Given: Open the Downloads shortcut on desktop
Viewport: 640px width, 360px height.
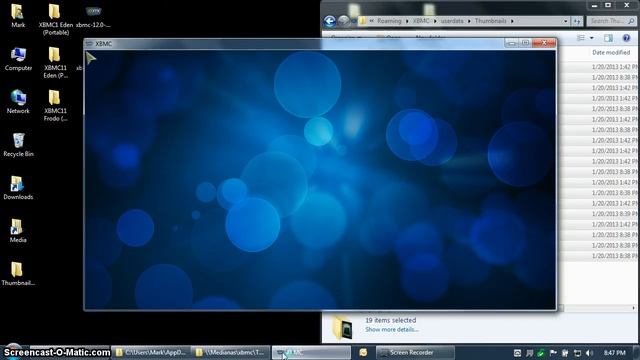Looking at the screenshot, I should pyautogui.click(x=18, y=188).
